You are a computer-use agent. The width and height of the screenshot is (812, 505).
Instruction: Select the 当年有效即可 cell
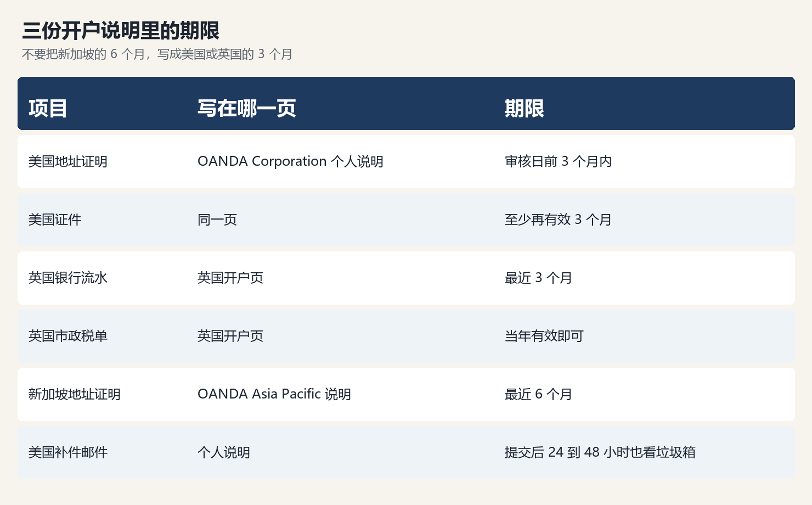coord(544,336)
